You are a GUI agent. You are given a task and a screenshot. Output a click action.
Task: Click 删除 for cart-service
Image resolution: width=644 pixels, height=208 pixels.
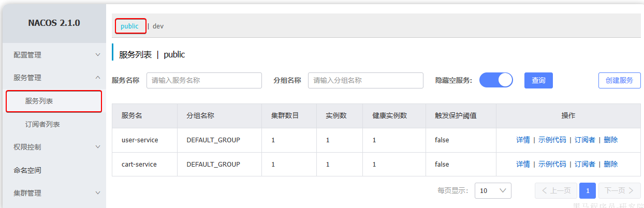point(610,164)
